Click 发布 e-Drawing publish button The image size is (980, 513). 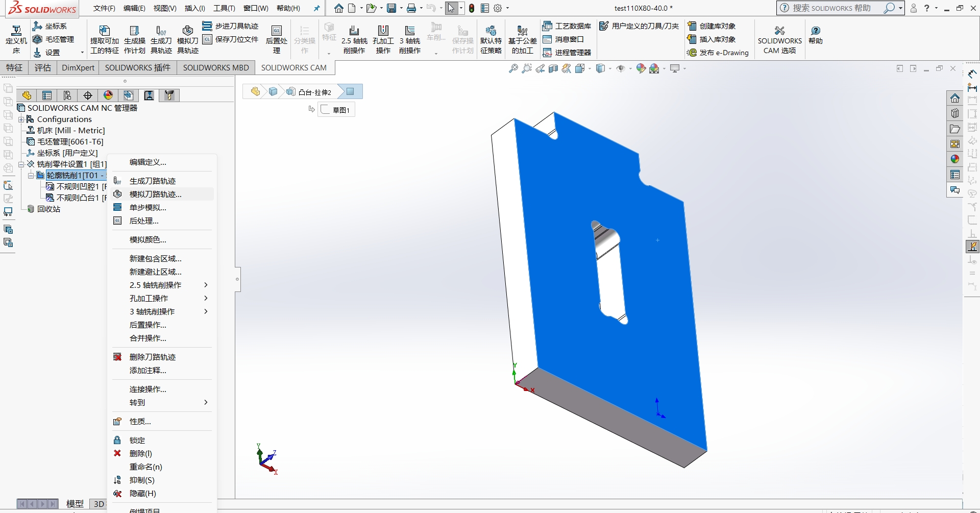click(718, 53)
